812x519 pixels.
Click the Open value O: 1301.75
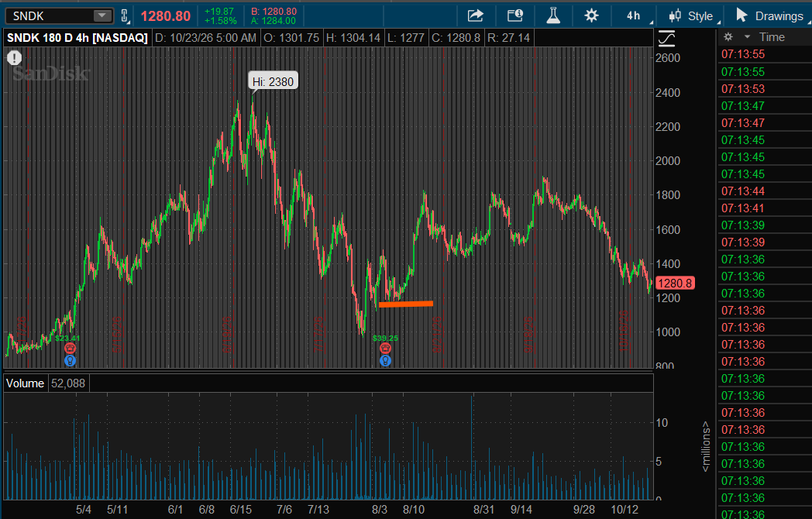[291, 38]
